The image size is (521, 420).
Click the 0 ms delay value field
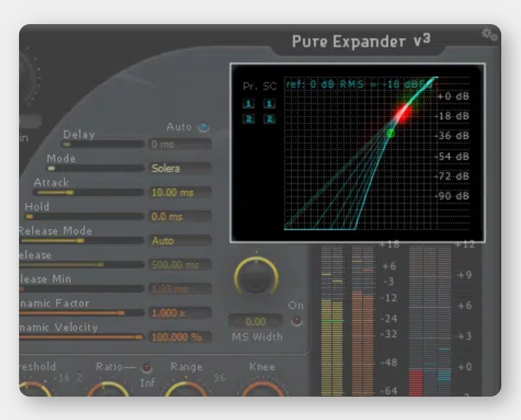tap(180, 145)
